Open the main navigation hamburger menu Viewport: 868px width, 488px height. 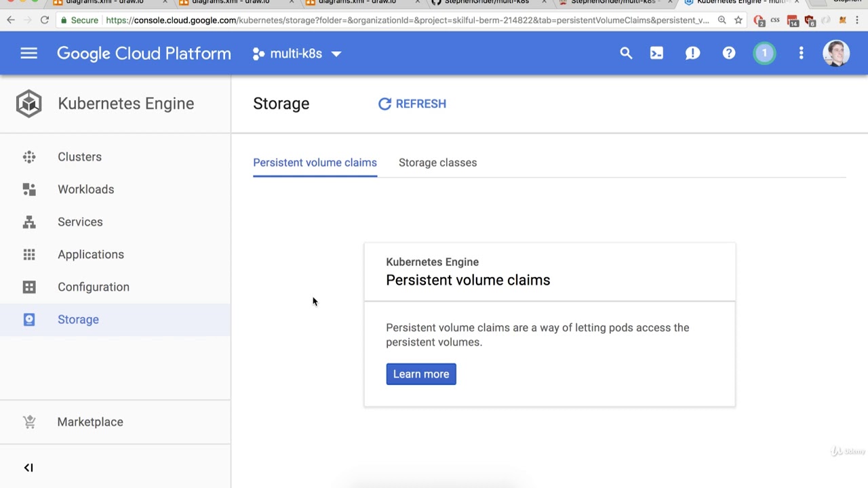pos(28,54)
